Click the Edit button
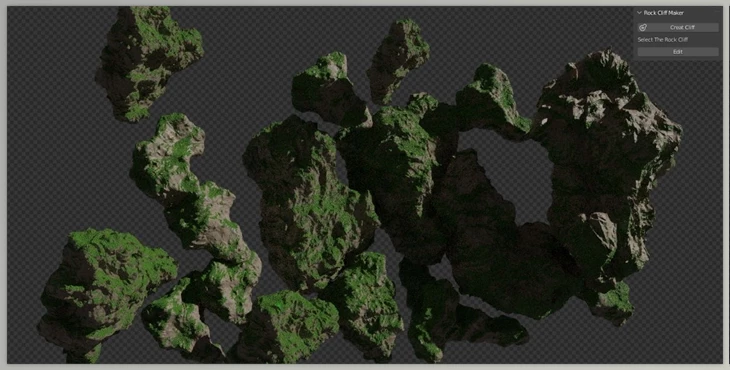 pos(678,52)
